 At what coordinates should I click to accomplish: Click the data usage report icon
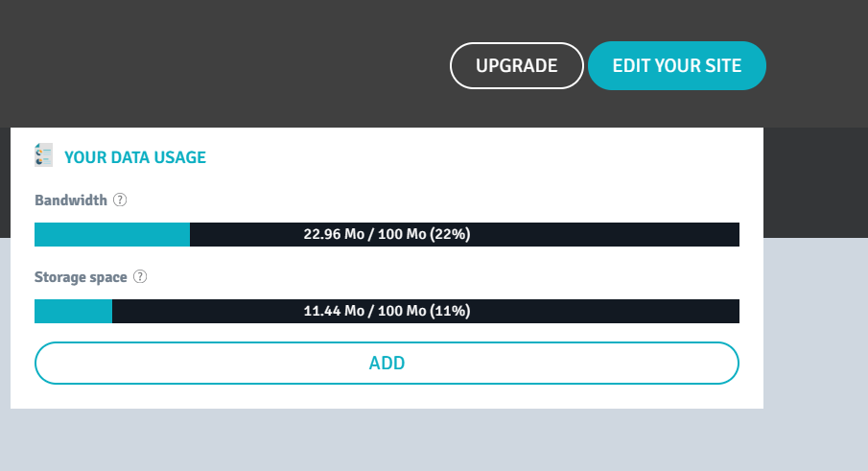(x=44, y=155)
